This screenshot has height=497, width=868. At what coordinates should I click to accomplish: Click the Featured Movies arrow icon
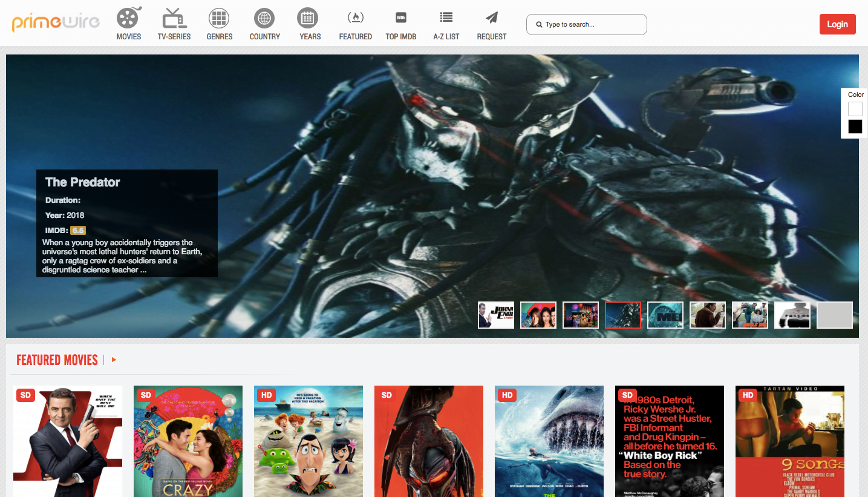(x=114, y=360)
